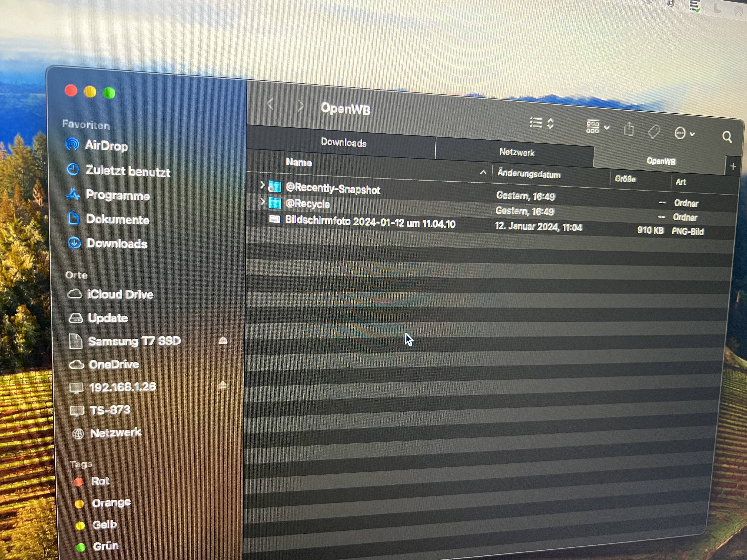
Task: Click the tag icon in toolbar
Action: coord(654,132)
